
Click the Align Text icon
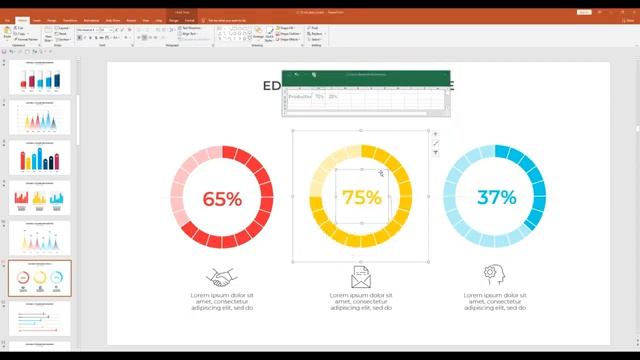pos(180,34)
